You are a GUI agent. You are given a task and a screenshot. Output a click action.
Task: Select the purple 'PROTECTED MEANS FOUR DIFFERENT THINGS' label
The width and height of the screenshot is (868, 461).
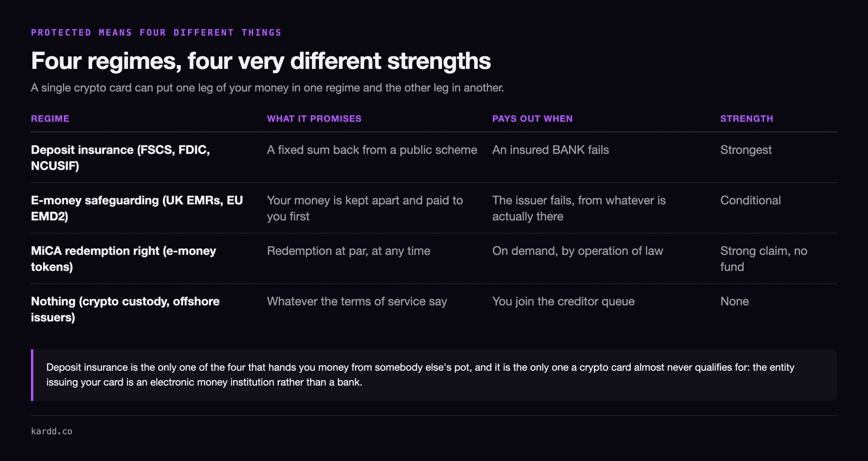click(156, 33)
